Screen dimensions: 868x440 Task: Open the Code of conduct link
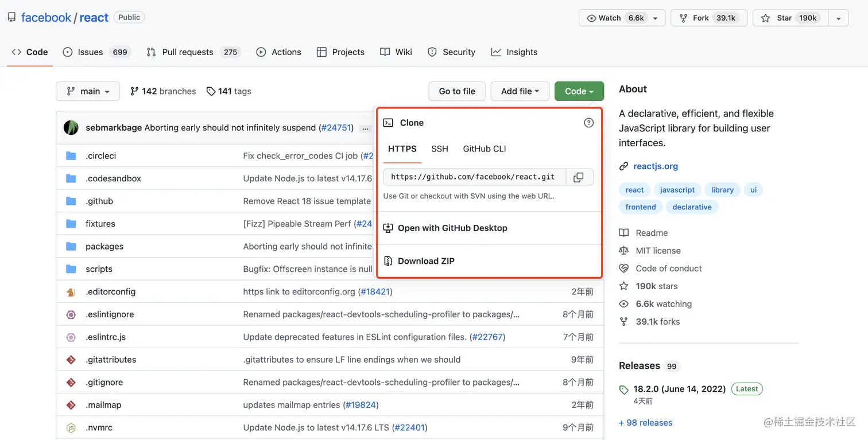669,268
